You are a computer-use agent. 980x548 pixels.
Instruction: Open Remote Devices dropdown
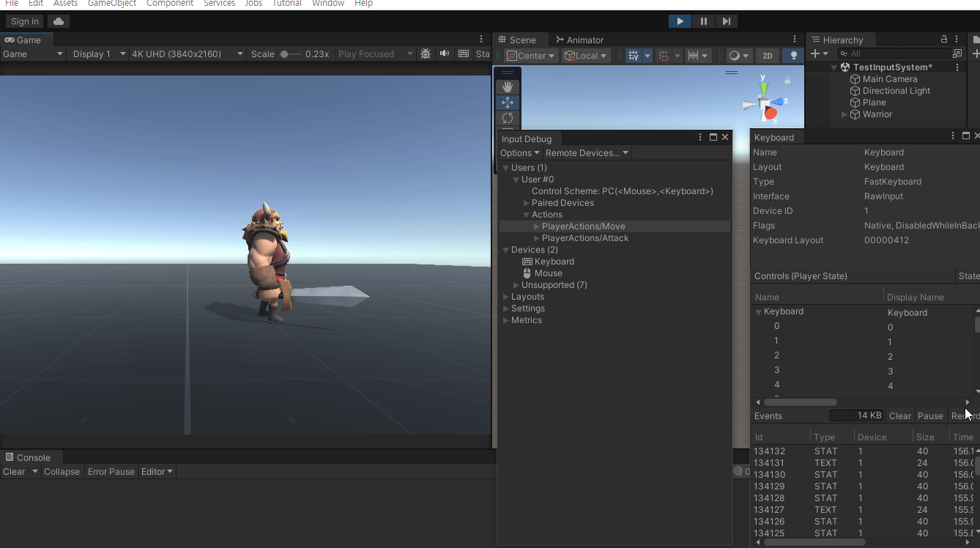(587, 153)
